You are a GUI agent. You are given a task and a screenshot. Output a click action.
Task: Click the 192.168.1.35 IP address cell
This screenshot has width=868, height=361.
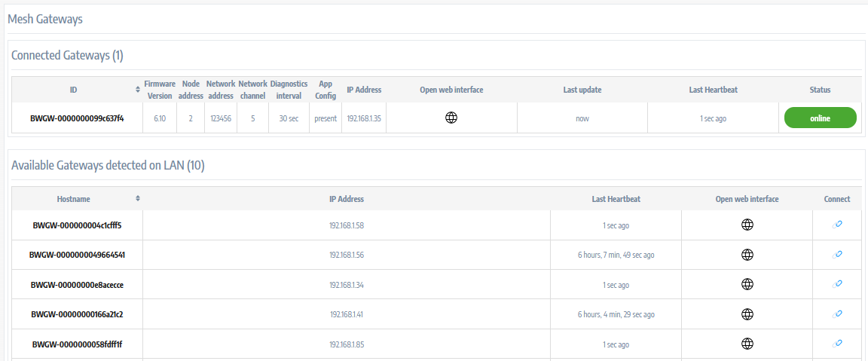364,119
